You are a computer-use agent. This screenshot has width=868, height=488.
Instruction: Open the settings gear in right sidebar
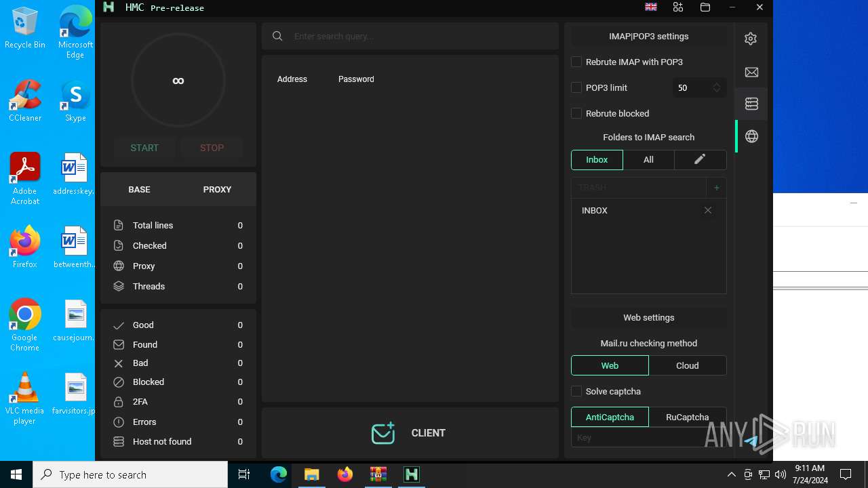tap(751, 39)
